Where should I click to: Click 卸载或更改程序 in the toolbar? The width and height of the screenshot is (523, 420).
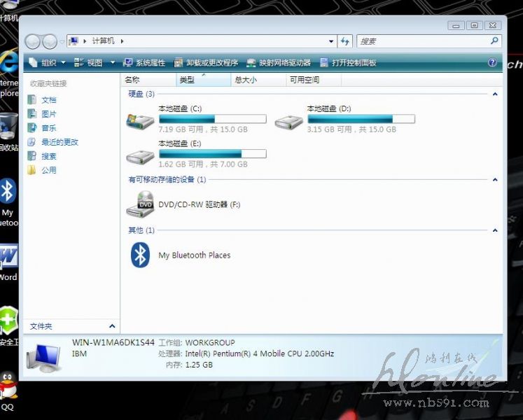[206, 62]
